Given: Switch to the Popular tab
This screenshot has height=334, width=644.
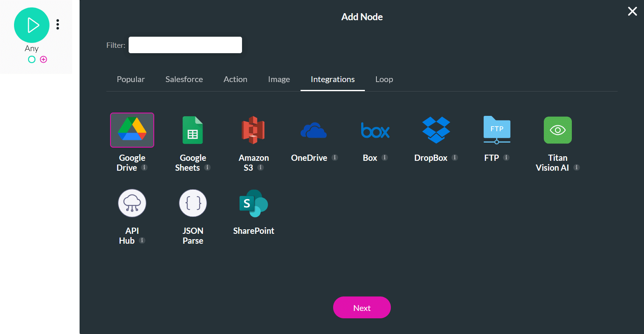Looking at the screenshot, I should point(131,79).
